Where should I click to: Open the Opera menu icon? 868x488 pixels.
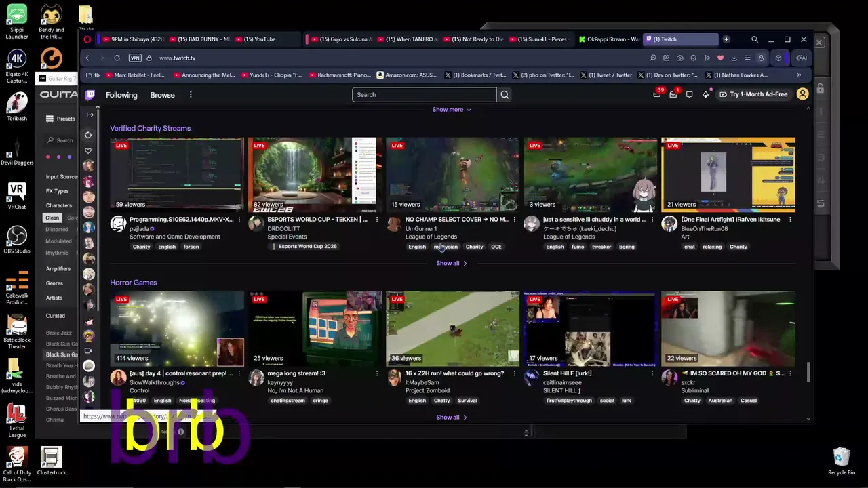pos(87,39)
